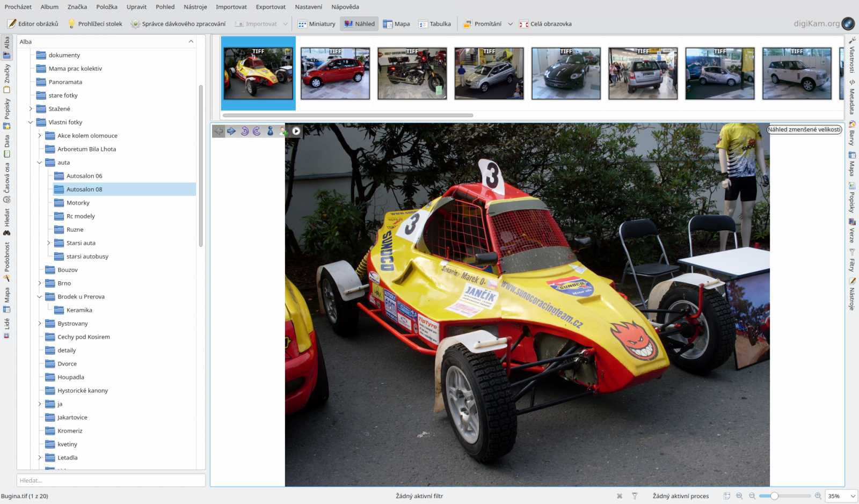
Task: Expand the Brno album folder
Action: point(40,283)
